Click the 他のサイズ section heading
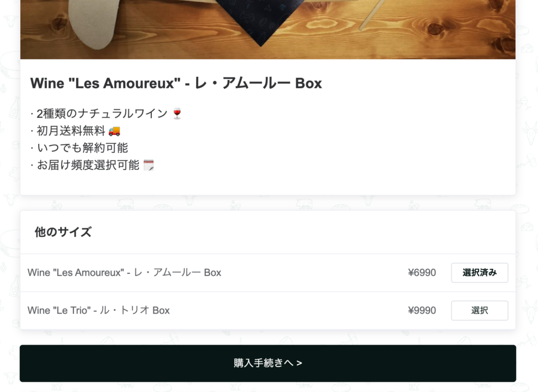The width and height of the screenshot is (538, 392). (x=63, y=232)
